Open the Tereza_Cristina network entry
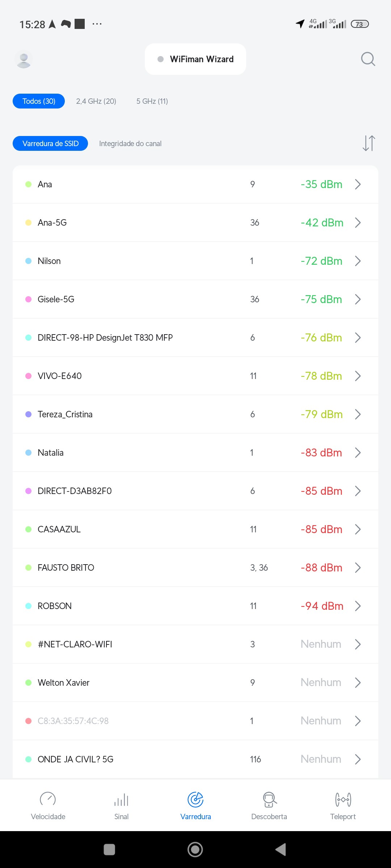 pyautogui.click(x=65, y=414)
